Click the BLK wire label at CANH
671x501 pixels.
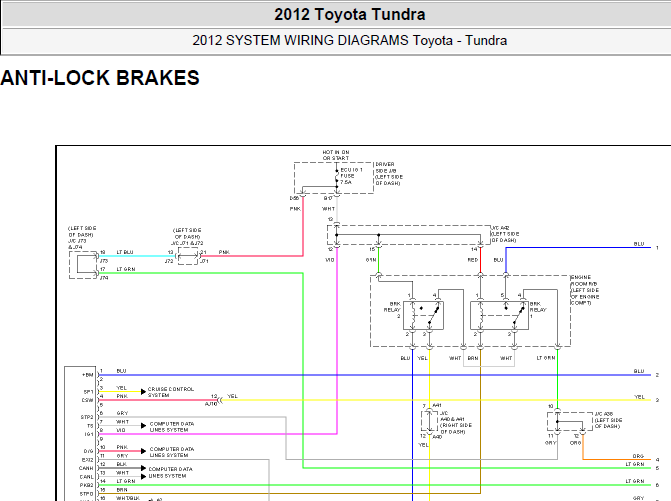click(x=122, y=464)
